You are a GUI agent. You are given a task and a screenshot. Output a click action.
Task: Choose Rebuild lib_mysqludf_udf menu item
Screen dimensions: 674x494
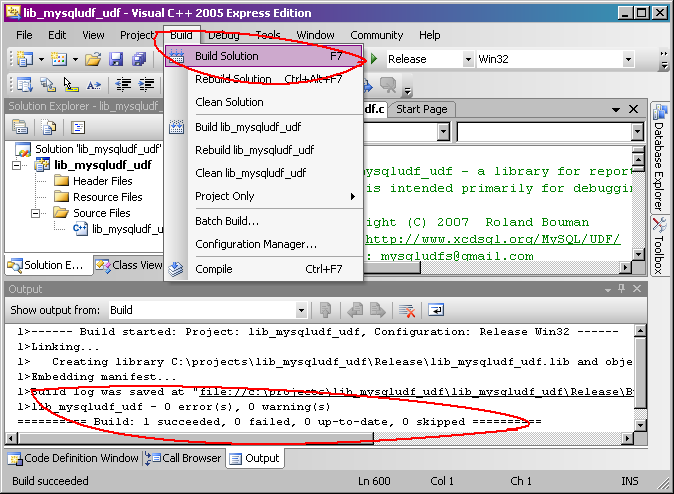point(263,150)
